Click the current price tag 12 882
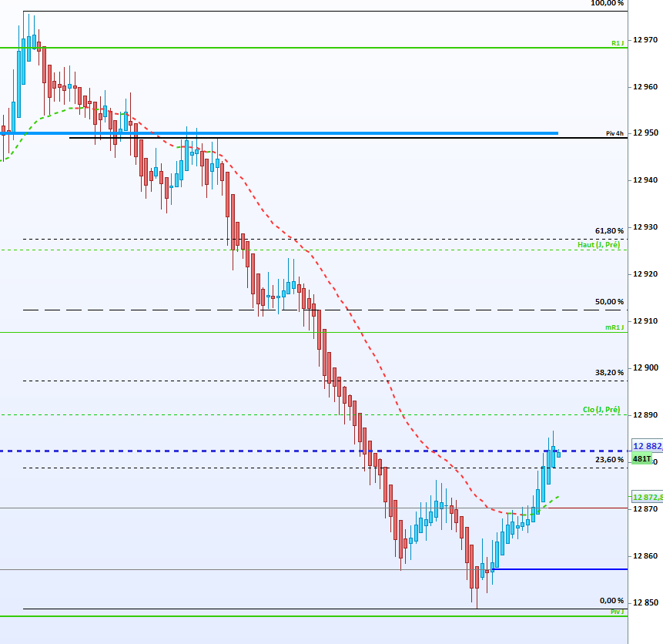663x644 pixels. 648,446
